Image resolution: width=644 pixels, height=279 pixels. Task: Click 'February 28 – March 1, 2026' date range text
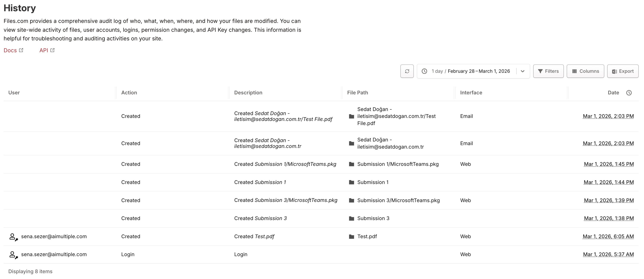tap(479, 71)
